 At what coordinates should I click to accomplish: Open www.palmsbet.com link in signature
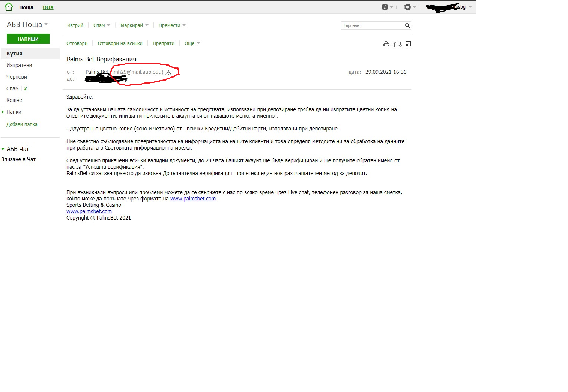pos(89,212)
